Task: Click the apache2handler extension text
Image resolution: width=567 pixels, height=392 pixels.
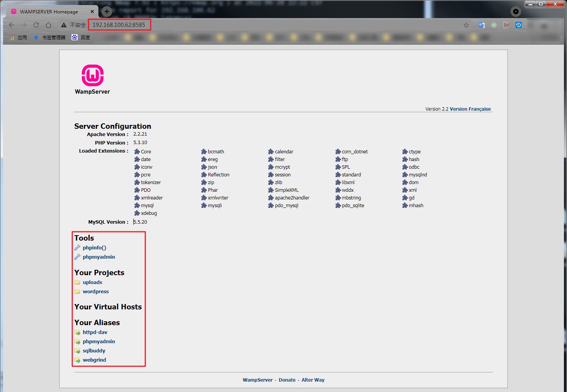Action: click(x=292, y=198)
